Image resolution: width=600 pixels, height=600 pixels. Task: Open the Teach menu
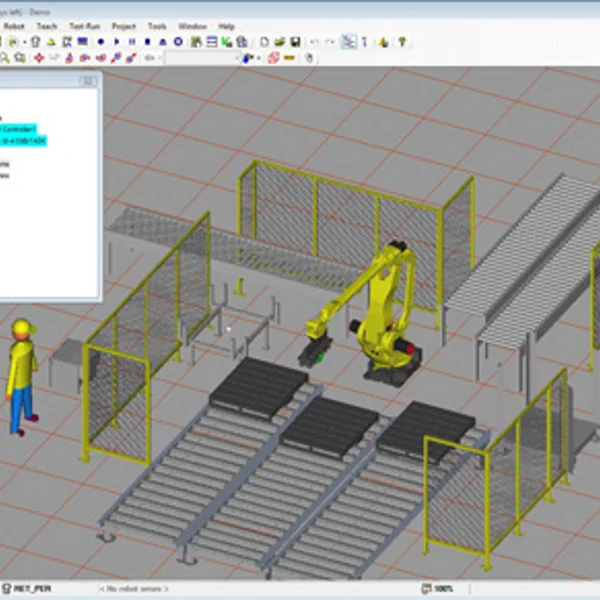coord(47,26)
